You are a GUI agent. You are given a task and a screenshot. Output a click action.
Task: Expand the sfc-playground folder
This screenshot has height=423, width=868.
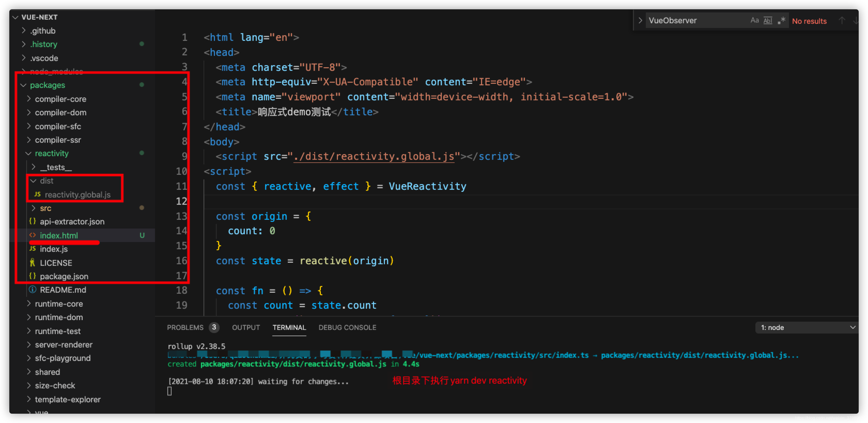[29, 358]
